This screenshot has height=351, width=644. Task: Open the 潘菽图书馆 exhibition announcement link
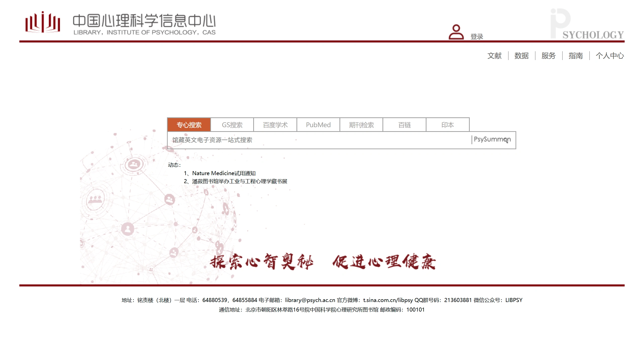pos(239,181)
